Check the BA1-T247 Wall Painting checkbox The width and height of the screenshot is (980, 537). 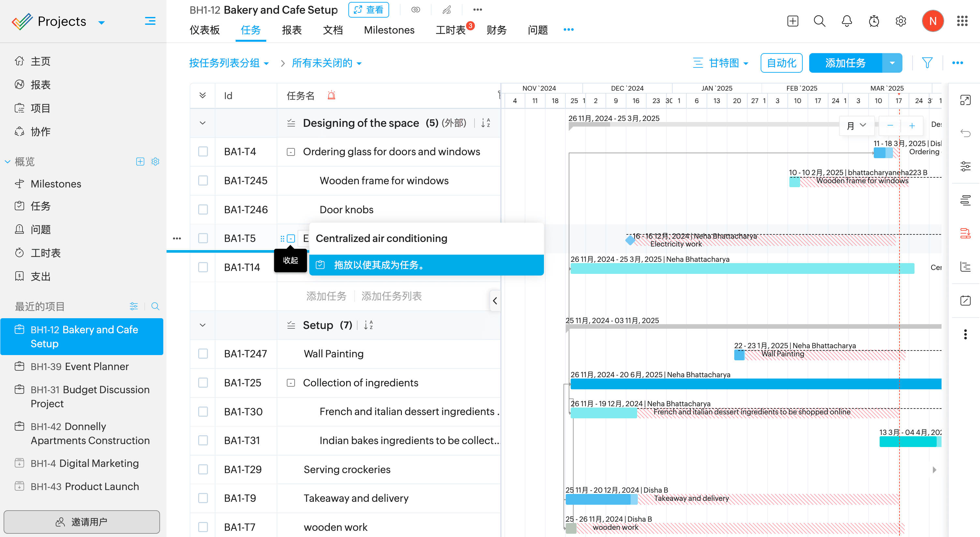click(203, 353)
